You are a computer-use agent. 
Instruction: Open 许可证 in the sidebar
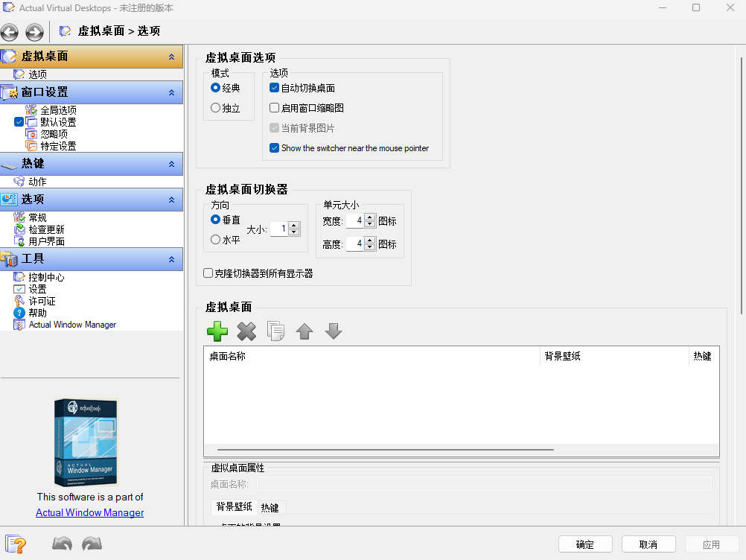[x=42, y=301]
